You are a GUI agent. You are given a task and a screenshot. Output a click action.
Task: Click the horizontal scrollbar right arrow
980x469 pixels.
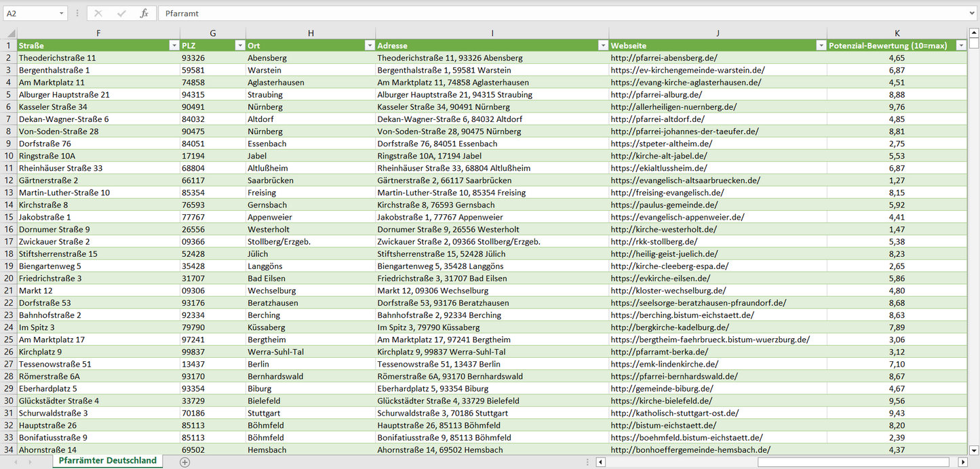[962, 462]
